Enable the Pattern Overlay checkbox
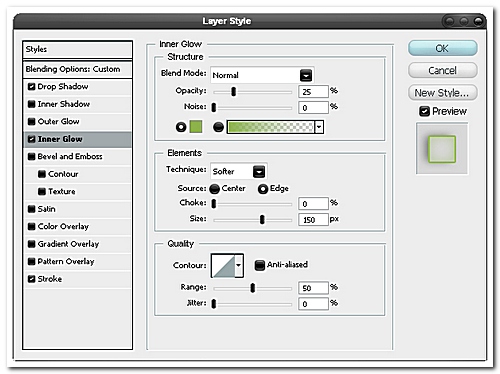 point(31,261)
